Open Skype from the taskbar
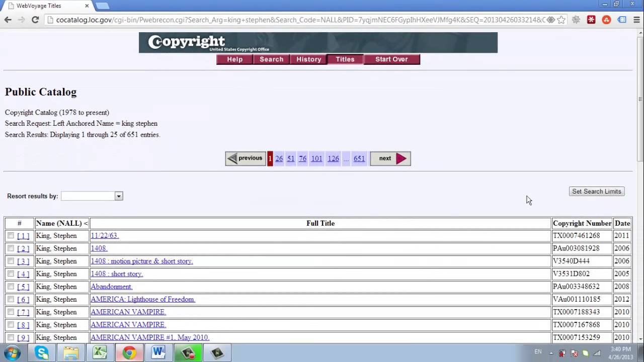Image resolution: width=644 pixels, height=362 pixels. [42, 353]
